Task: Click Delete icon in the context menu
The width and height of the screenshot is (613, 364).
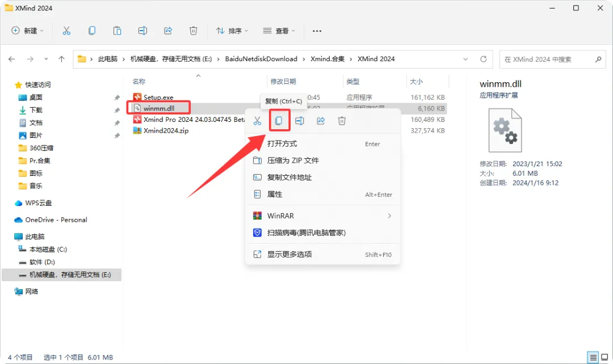Action: click(x=342, y=121)
